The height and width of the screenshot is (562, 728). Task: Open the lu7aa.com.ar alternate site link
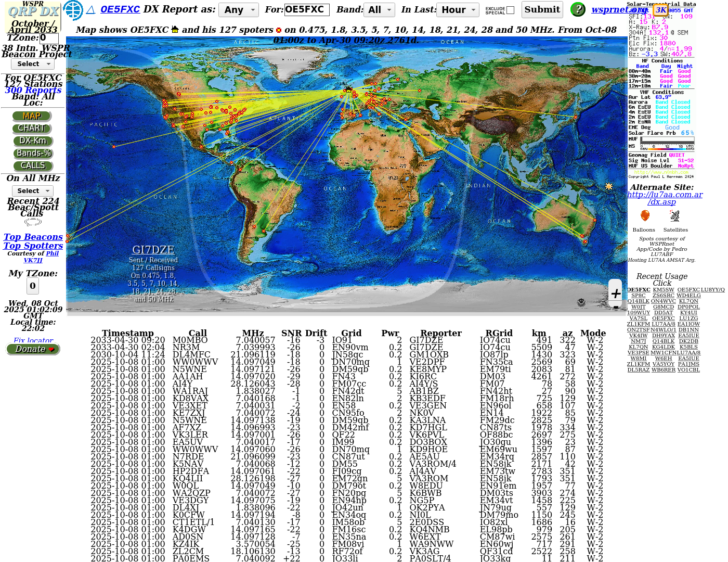[664, 195]
